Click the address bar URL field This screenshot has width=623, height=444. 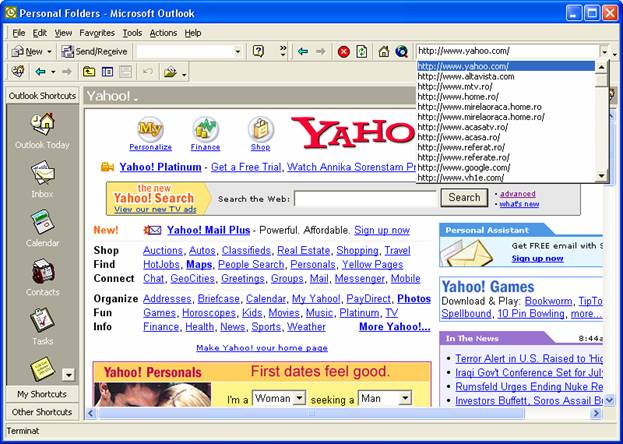click(508, 51)
